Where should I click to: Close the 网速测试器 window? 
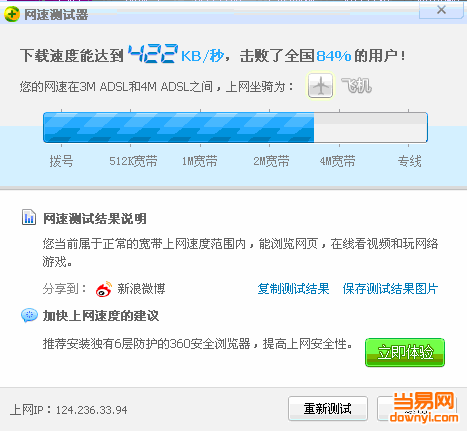click(x=441, y=10)
